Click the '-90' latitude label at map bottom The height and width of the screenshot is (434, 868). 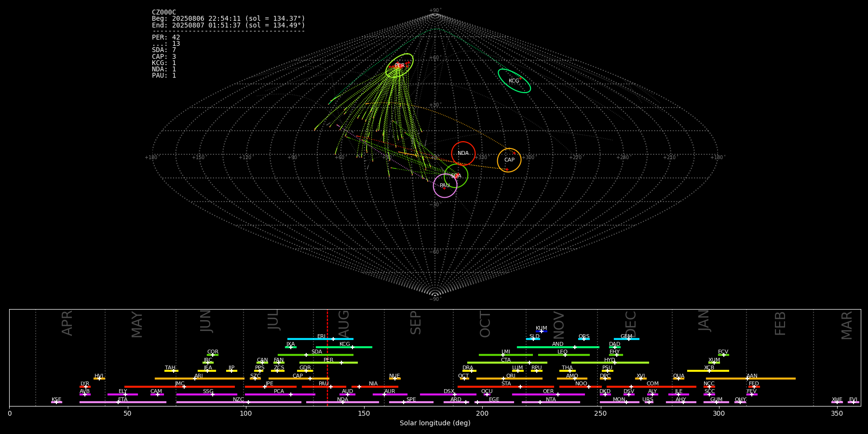click(x=434, y=299)
